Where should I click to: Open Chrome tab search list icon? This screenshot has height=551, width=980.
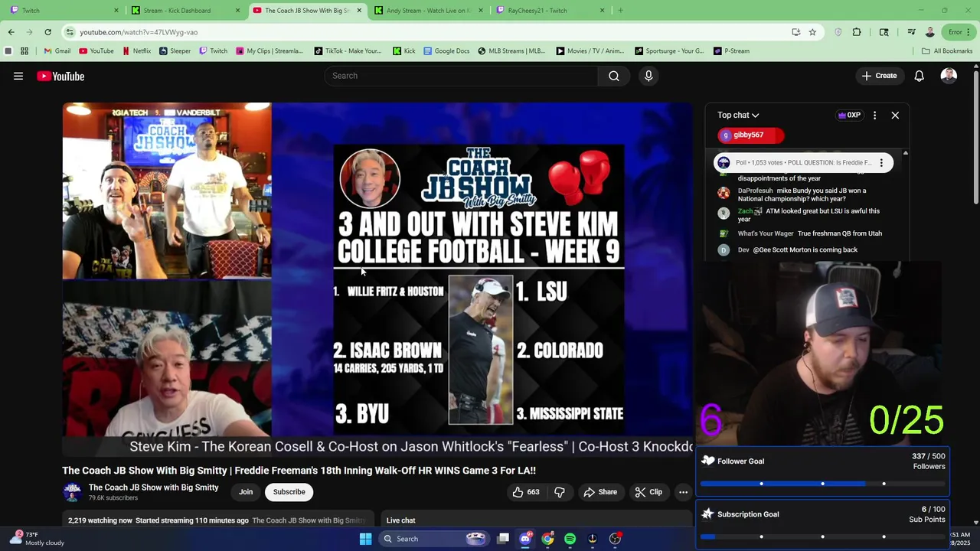click(911, 32)
